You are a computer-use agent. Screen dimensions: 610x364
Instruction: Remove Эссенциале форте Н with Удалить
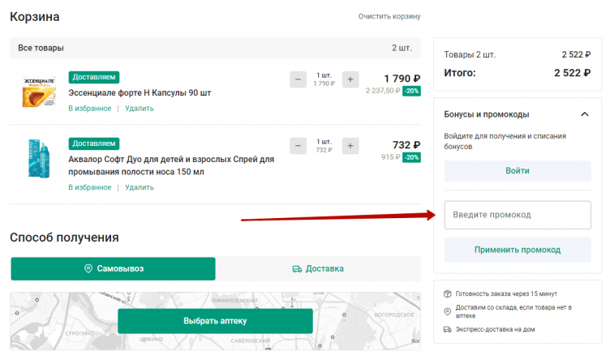click(x=139, y=108)
